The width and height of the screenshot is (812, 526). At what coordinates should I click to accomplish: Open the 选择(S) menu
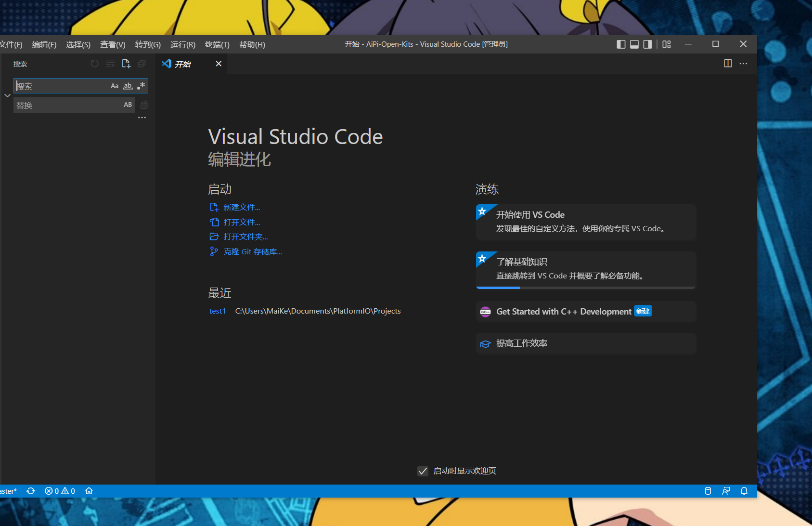(x=78, y=44)
